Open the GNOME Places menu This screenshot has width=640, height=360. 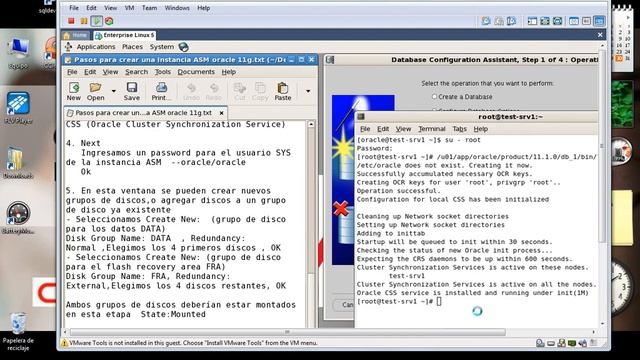pos(132,47)
